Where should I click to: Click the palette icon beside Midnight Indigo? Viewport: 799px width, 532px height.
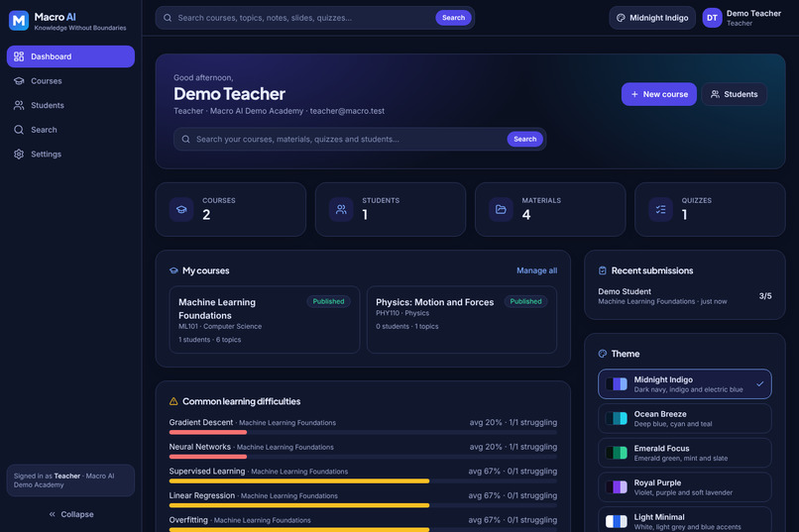(621, 18)
